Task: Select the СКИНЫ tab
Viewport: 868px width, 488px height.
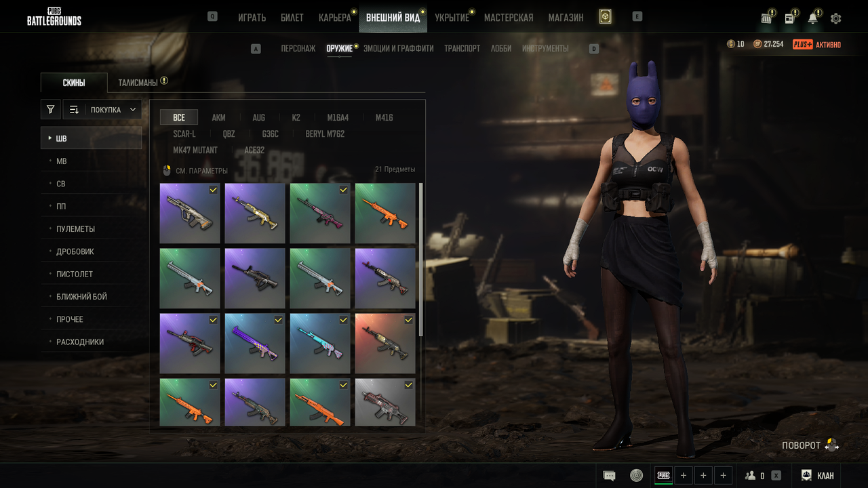Action: tap(74, 83)
